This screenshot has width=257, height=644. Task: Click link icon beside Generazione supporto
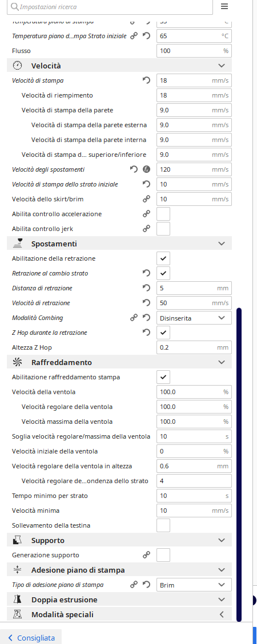(x=146, y=555)
